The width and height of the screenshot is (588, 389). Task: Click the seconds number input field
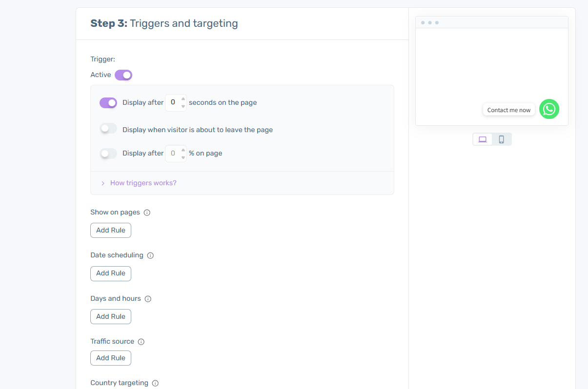pos(173,103)
